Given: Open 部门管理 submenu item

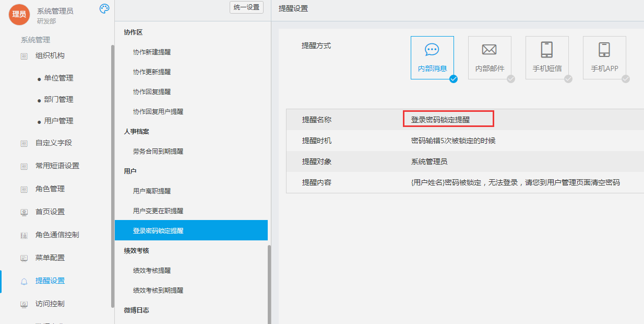Looking at the screenshot, I should [x=58, y=99].
